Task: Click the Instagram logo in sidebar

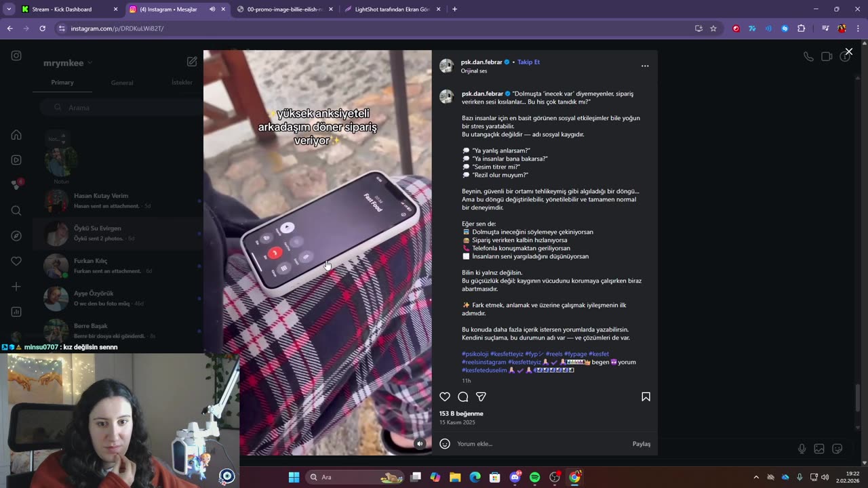Action: point(16,56)
